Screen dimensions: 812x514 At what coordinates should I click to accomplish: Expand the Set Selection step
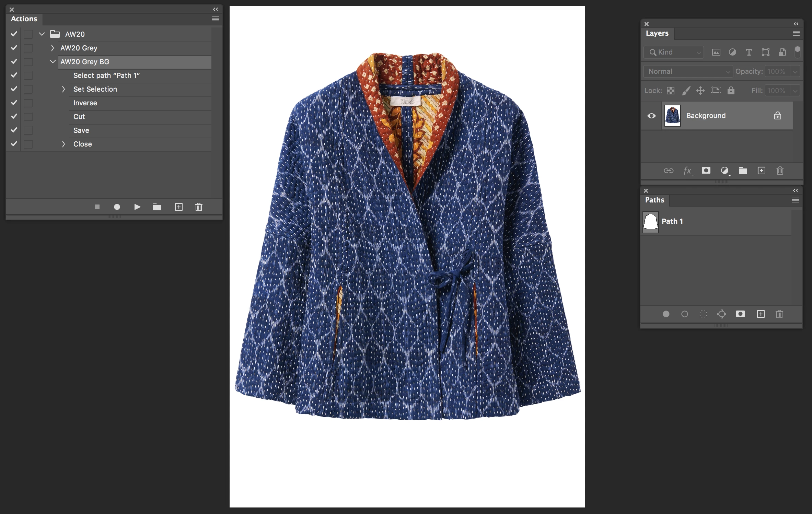click(63, 89)
